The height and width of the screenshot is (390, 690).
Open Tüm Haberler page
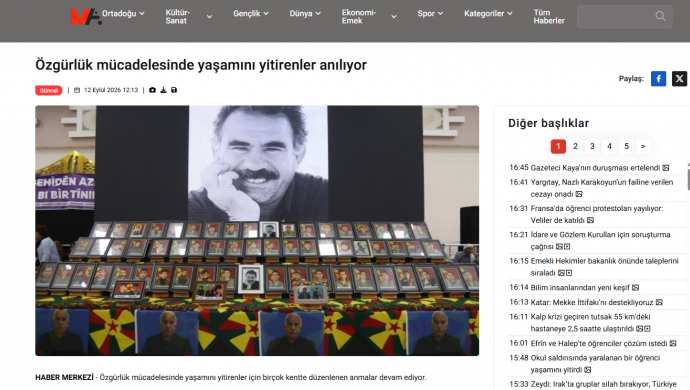click(x=549, y=17)
